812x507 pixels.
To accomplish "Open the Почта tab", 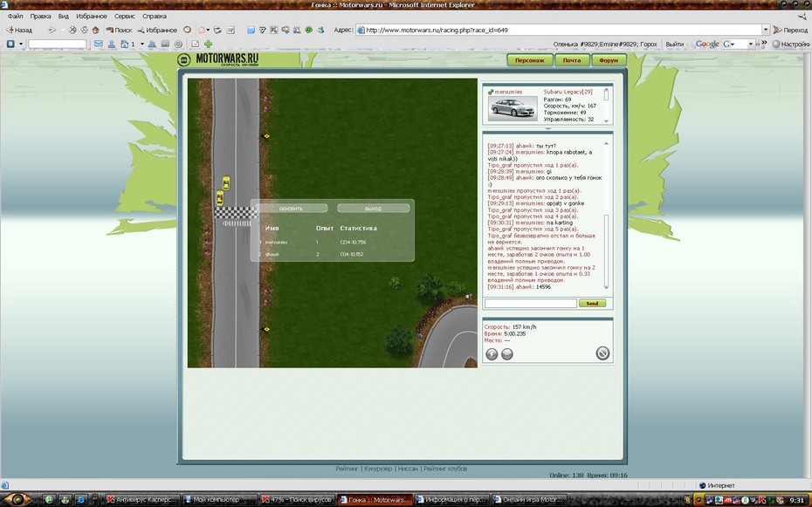I will pyautogui.click(x=572, y=60).
